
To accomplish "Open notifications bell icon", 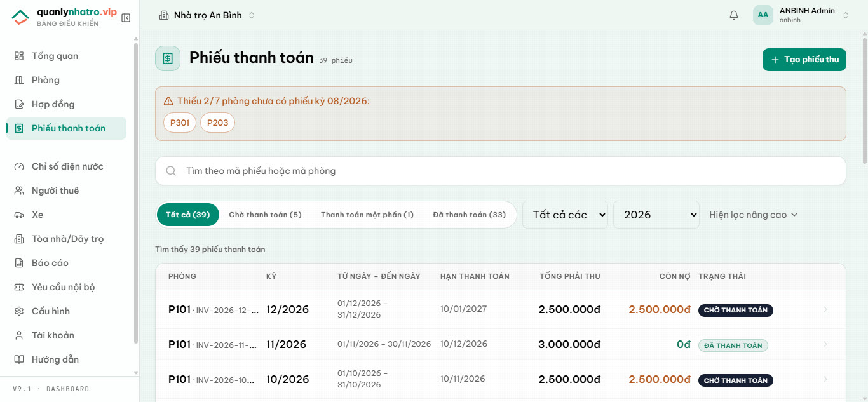I will (x=734, y=15).
